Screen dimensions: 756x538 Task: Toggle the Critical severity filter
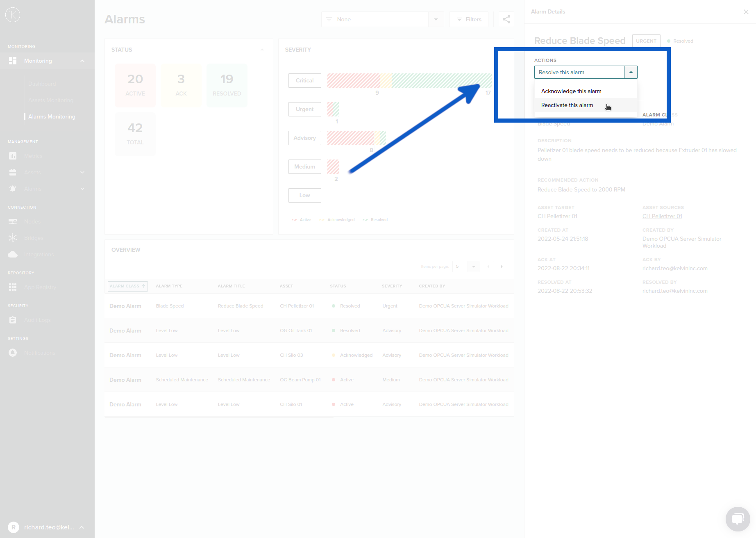pos(304,81)
